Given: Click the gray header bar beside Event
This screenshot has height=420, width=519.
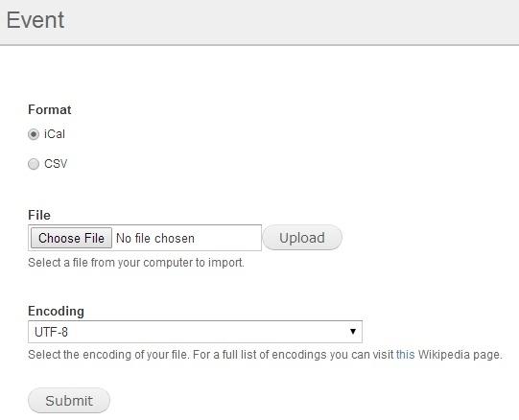Looking at the screenshot, I should (292, 21).
